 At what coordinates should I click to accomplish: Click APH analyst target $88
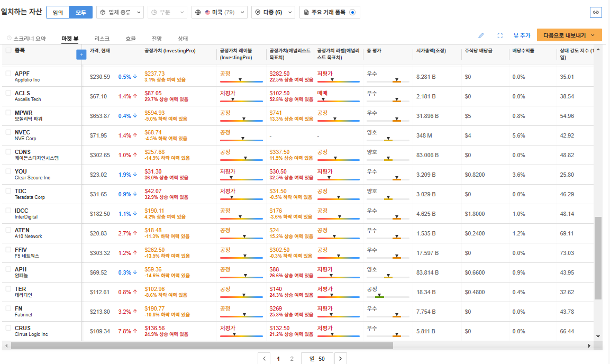click(274, 269)
